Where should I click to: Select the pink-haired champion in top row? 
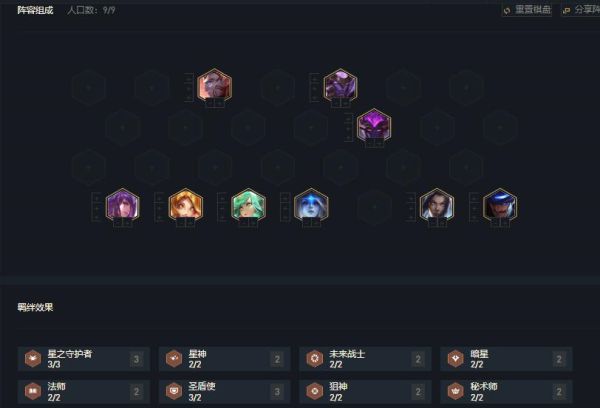tap(214, 85)
